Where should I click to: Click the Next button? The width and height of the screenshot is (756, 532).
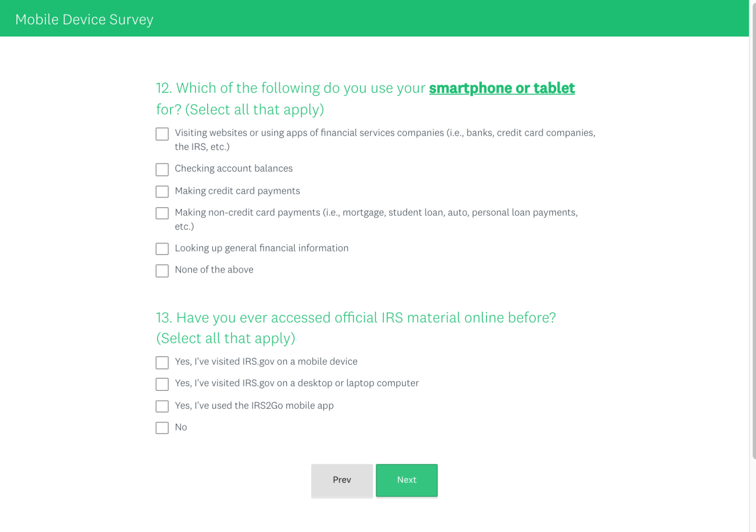point(406,480)
